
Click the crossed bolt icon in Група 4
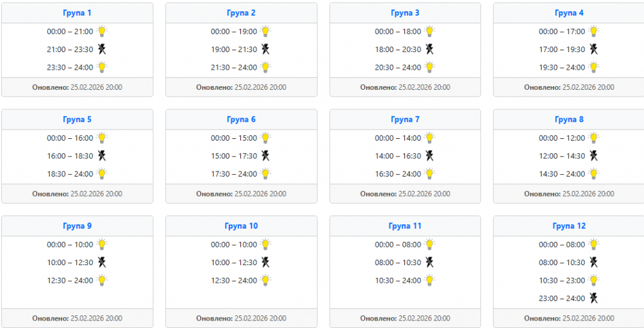[x=594, y=50]
